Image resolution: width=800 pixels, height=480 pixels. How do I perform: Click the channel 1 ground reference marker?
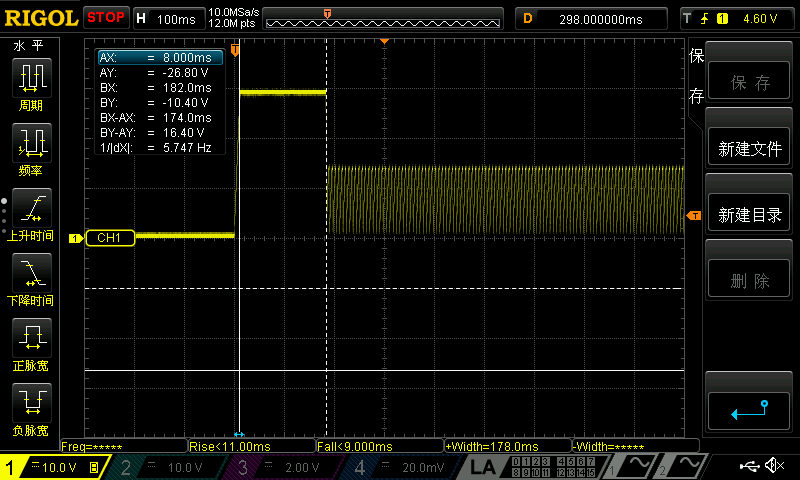76,238
